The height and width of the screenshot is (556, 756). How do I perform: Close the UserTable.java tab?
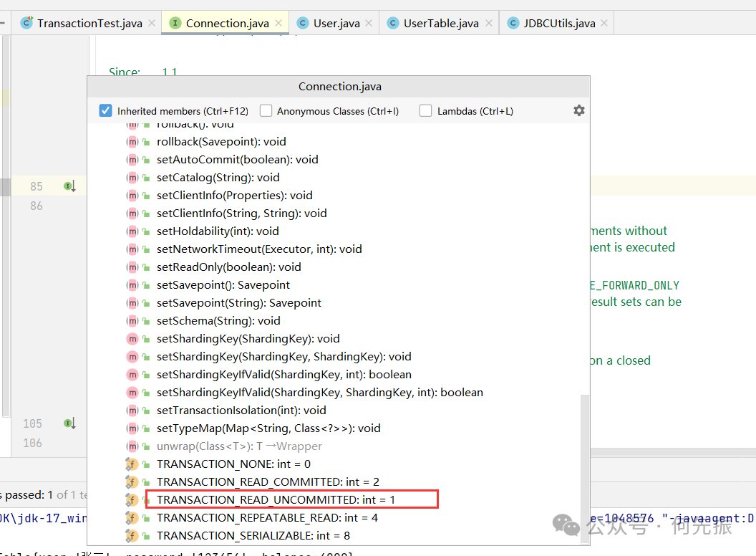(x=489, y=23)
